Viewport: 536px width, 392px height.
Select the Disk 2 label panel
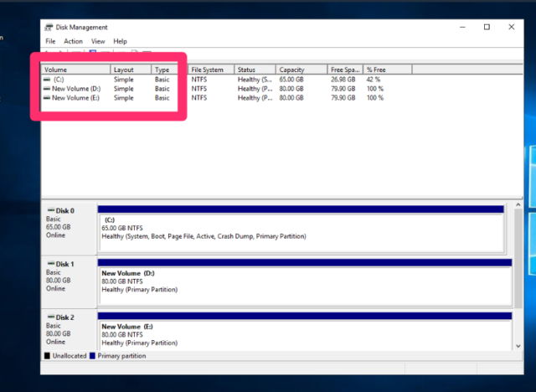69,329
